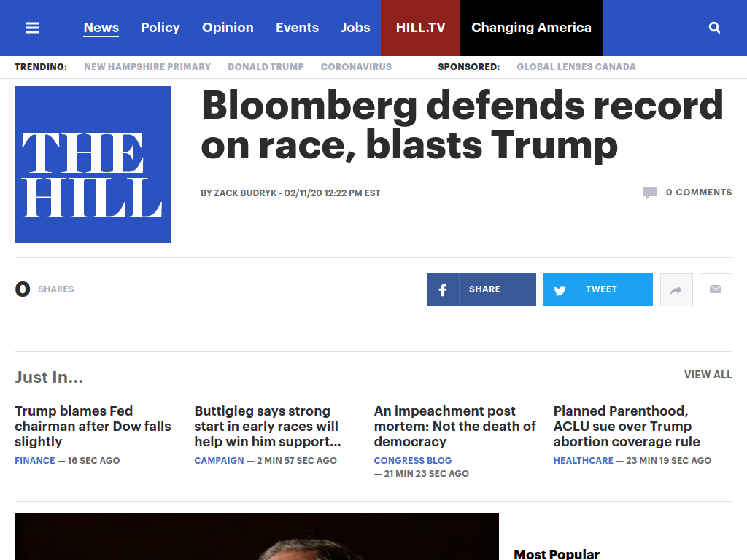Click the Finance category label
The width and height of the screenshot is (747, 560).
click(x=35, y=461)
